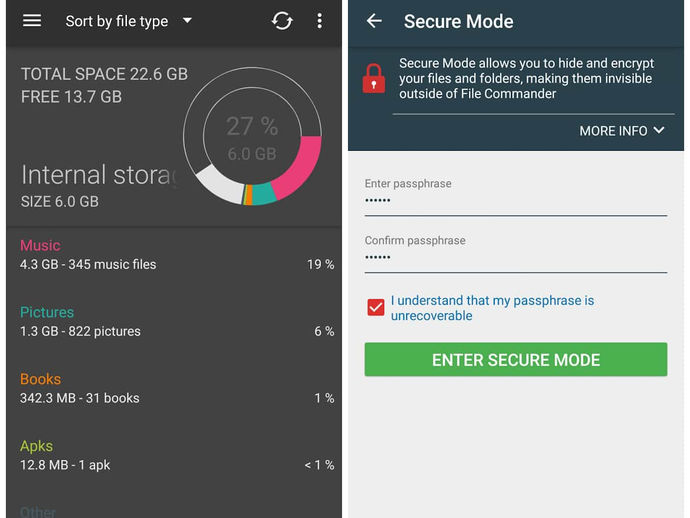Click the red padlock icon
Screen dimensions: 690x518
374,78
